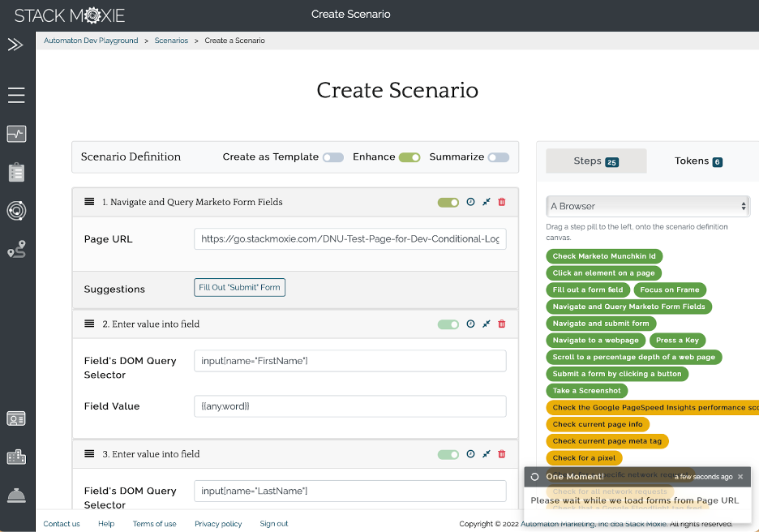Open the activity monitor sidebar icon
Image resolution: width=759 pixels, height=532 pixels.
pyautogui.click(x=16, y=134)
